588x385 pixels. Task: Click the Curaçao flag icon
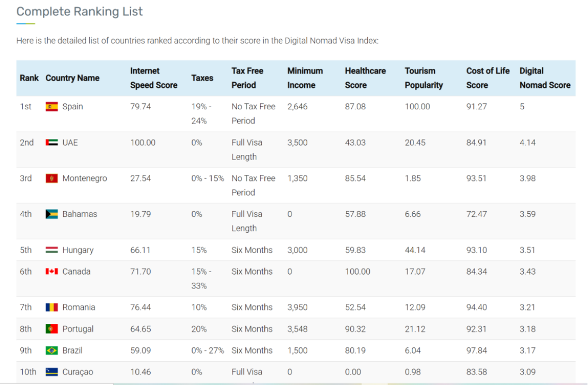52,372
